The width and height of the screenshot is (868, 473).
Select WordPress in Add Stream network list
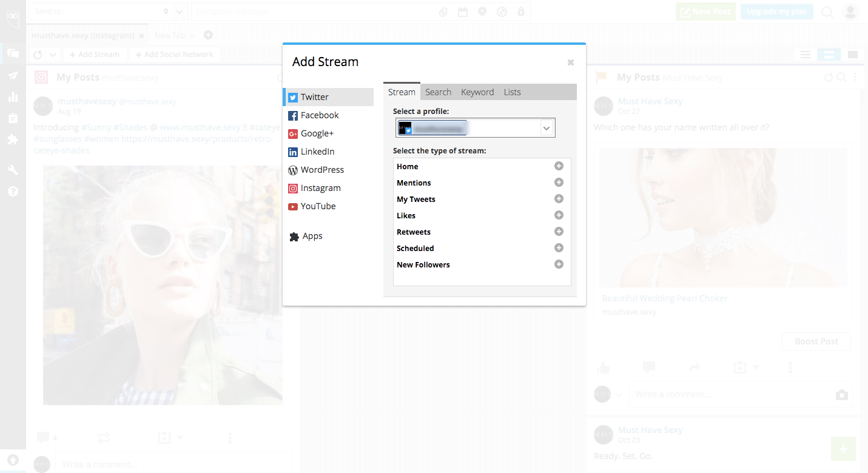pyautogui.click(x=329, y=170)
